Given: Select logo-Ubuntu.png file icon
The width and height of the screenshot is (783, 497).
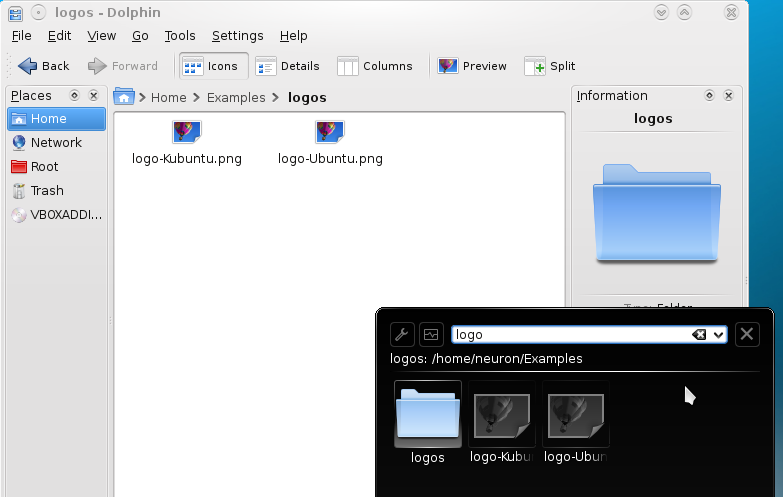Looking at the screenshot, I should [x=330, y=132].
